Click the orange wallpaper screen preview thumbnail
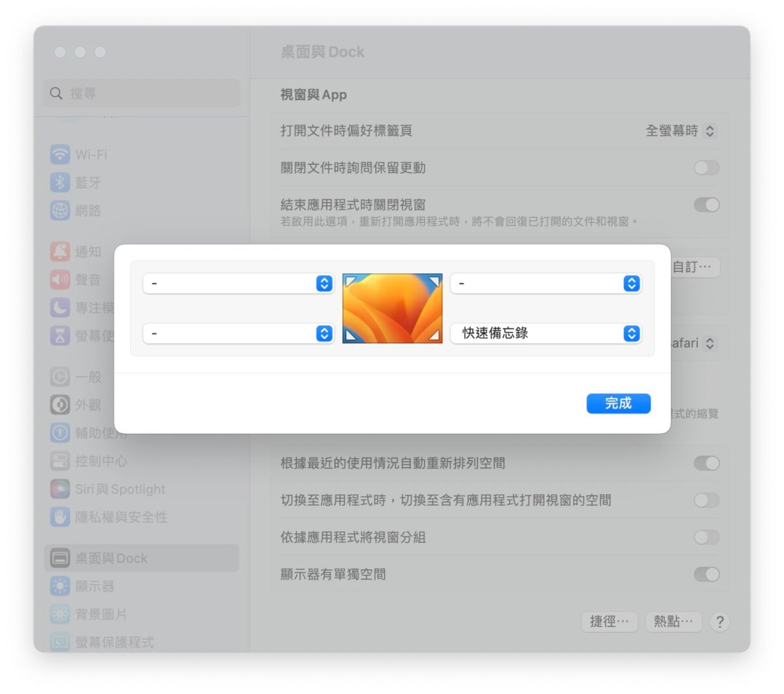 pyautogui.click(x=392, y=308)
